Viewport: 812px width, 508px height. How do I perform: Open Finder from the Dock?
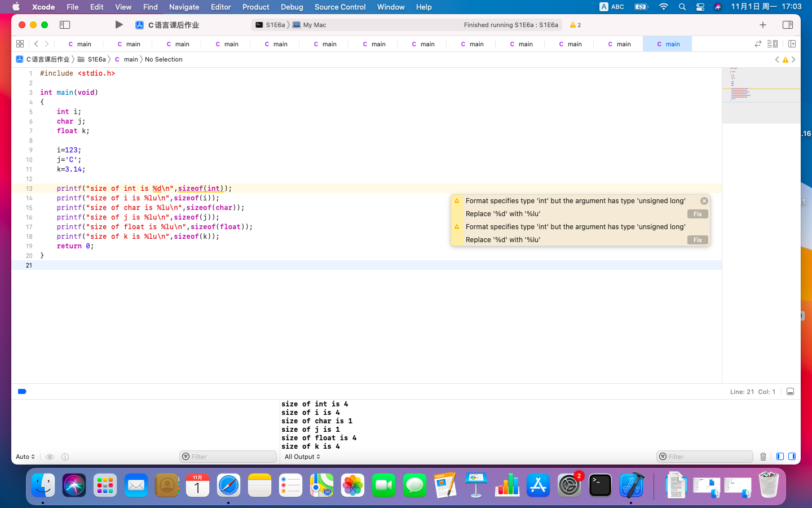(43, 485)
